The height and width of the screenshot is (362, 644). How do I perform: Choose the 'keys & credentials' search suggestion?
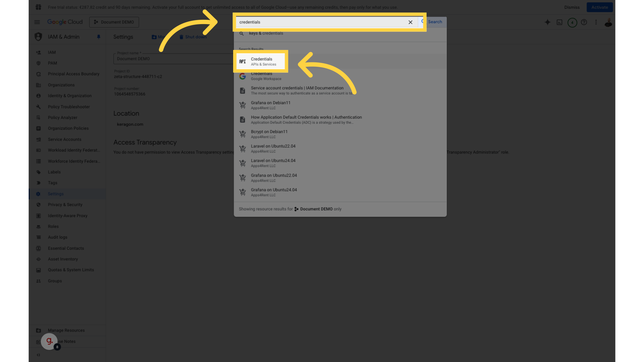pos(340,34)
